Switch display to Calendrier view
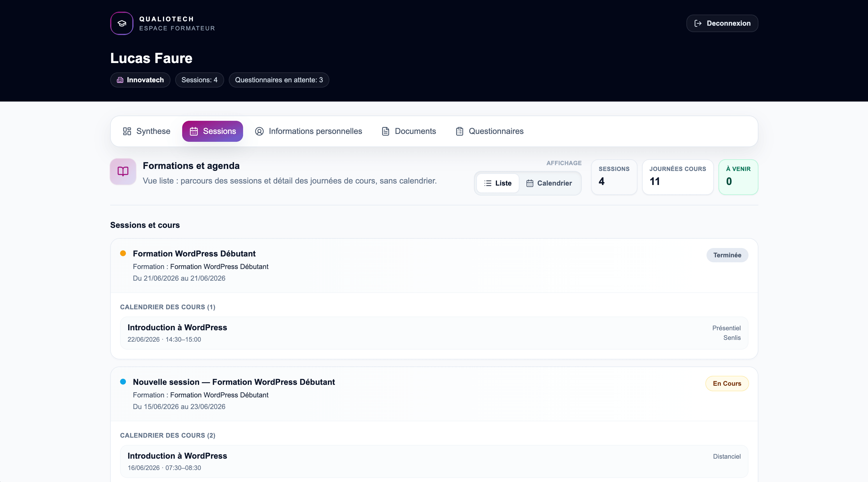 (x=549, y=183)
